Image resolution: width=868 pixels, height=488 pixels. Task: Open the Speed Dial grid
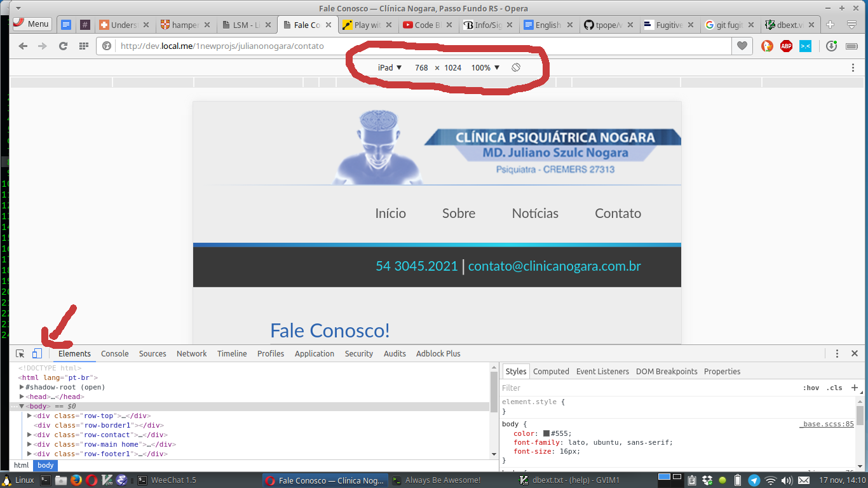pos(83,46)
